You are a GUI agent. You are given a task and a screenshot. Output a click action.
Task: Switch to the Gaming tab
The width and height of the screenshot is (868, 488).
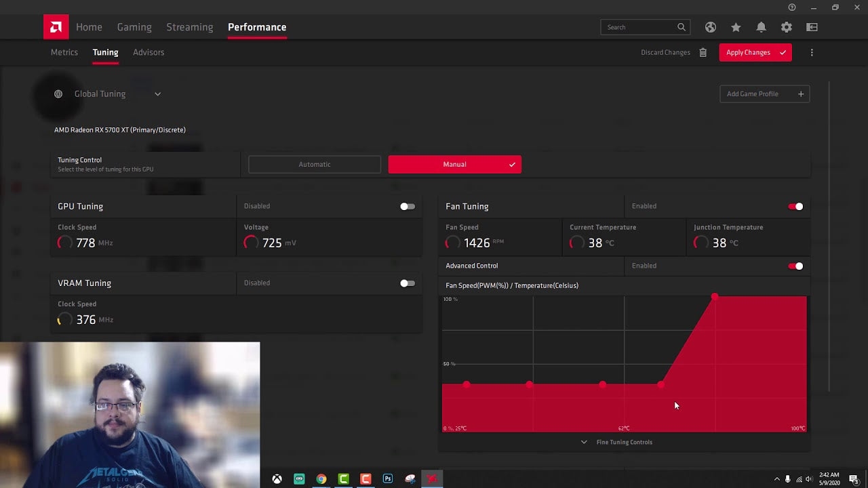[134, 27]
